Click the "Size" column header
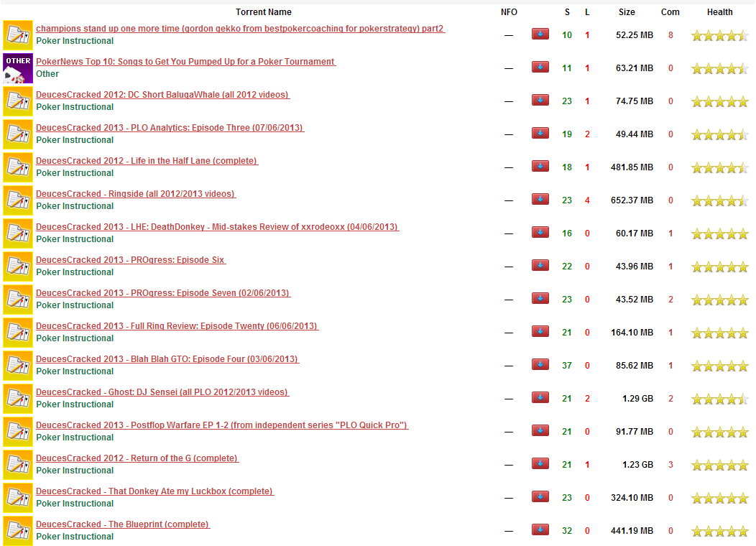This screenshot has height=546, width=756. pyautogui.click(x=627, y=12)
